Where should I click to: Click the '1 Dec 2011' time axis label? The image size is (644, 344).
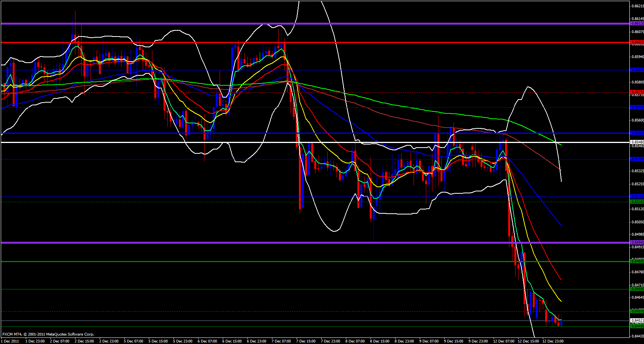(10, 341)
